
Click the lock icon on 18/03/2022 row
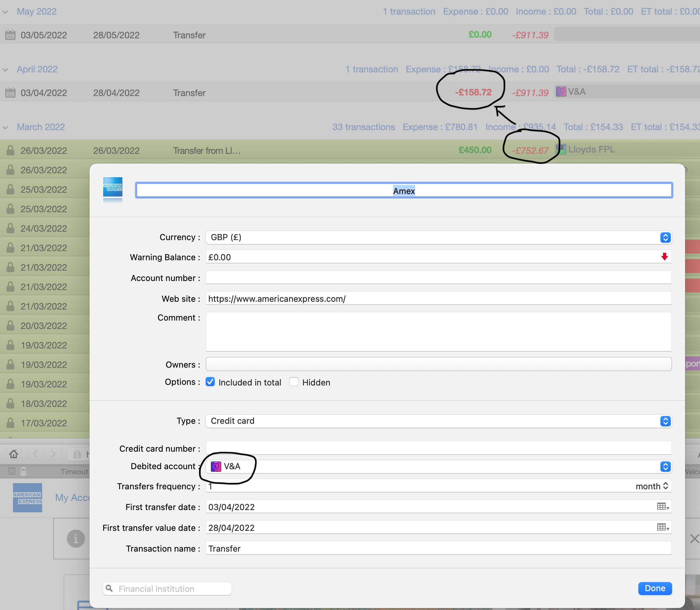tap(10, 403)
